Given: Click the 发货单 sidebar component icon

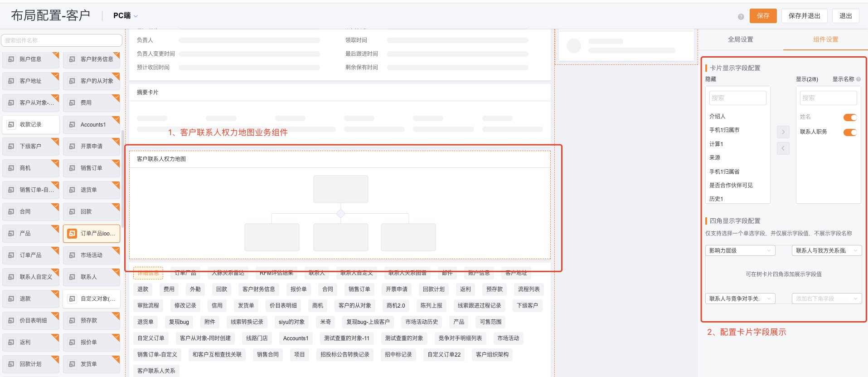Looking at the screenshot, I should click(72, 364).
